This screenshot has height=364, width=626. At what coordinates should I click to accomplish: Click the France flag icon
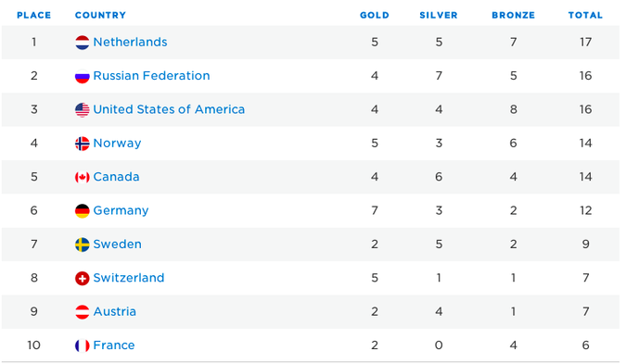82,345
